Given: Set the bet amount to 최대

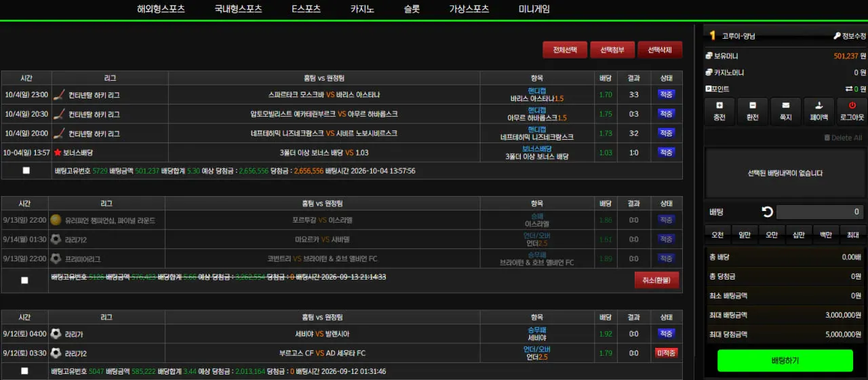Looking at the screenshot, I should click(853, 235).
